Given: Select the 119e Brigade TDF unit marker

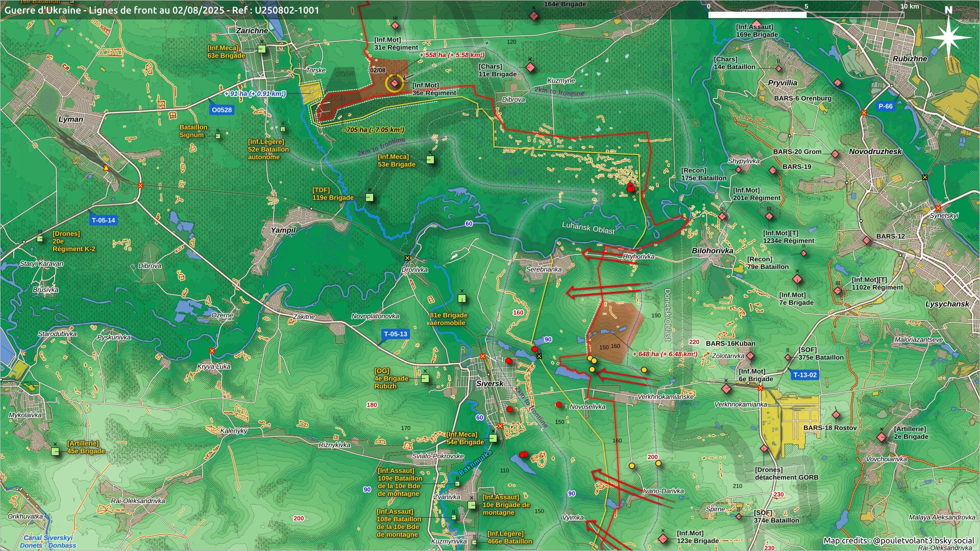Looking at the screenshot, I should (370, 197).
